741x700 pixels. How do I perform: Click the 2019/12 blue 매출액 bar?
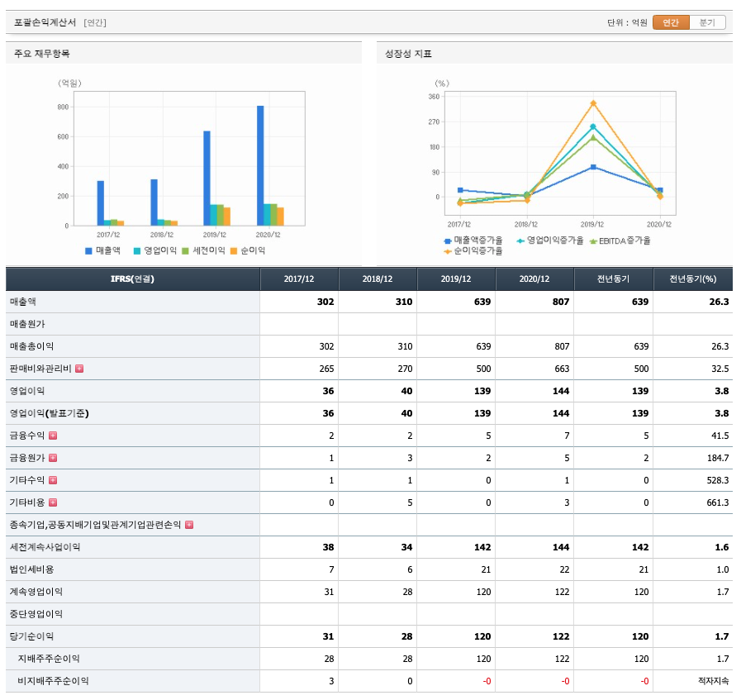[x=207, y=179]
